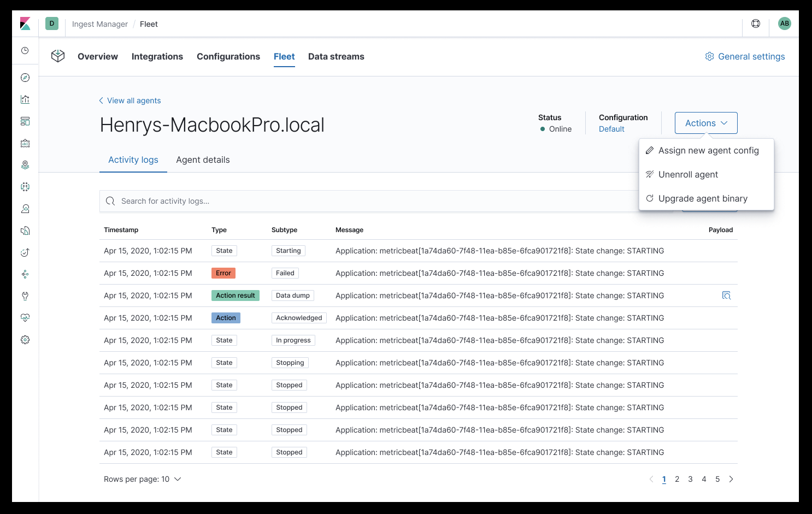Screen dimensions: 812x514
Task: Go to previous page chevron
Action: (x=651, y=479)
